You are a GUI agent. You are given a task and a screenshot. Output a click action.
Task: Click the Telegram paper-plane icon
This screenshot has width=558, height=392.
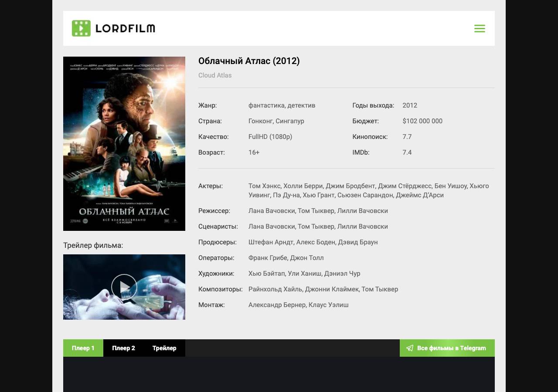pos(410,348)
